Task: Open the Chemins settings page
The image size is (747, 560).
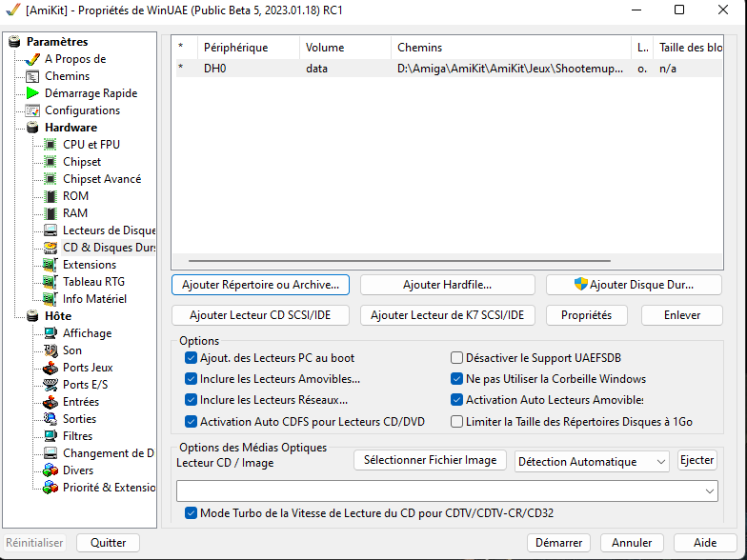Action: [x=67, y=76]
